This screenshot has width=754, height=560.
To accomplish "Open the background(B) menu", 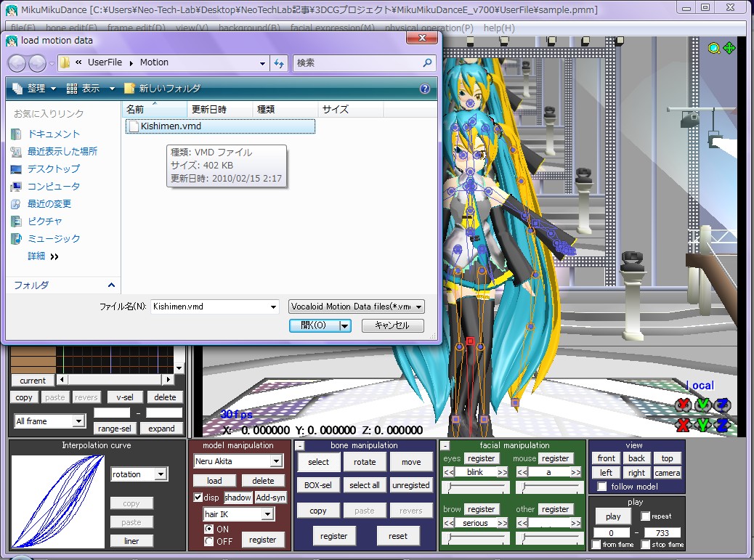I will 249,28.
